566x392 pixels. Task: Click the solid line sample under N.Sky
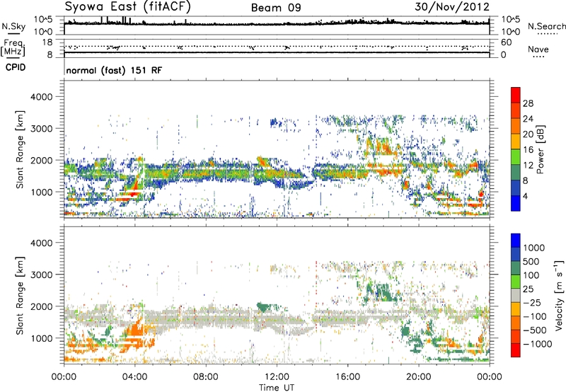[x=13, y=33]
